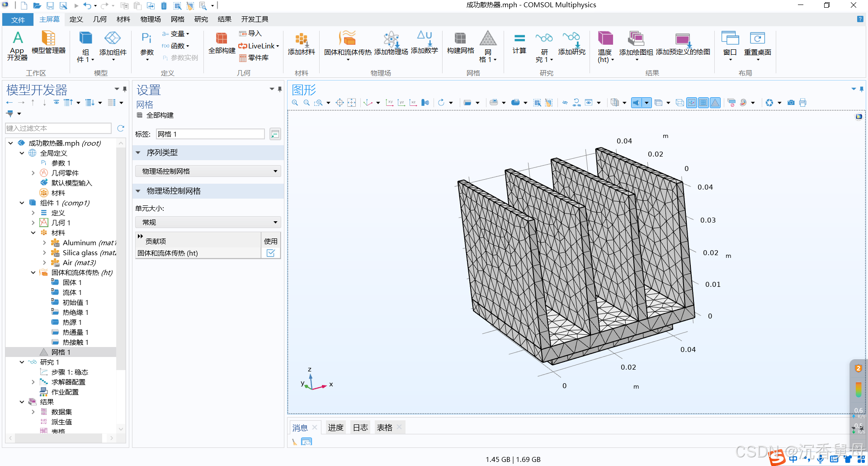Open the 变量 dropdown in the ribbon
868x466 pixels.
coord(175,34)
